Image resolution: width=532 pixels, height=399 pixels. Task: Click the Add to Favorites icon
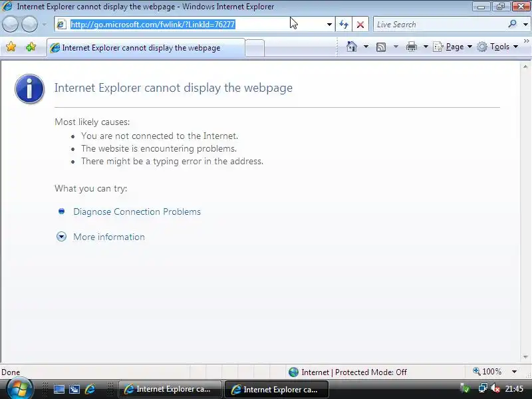[x=31, y=47]
